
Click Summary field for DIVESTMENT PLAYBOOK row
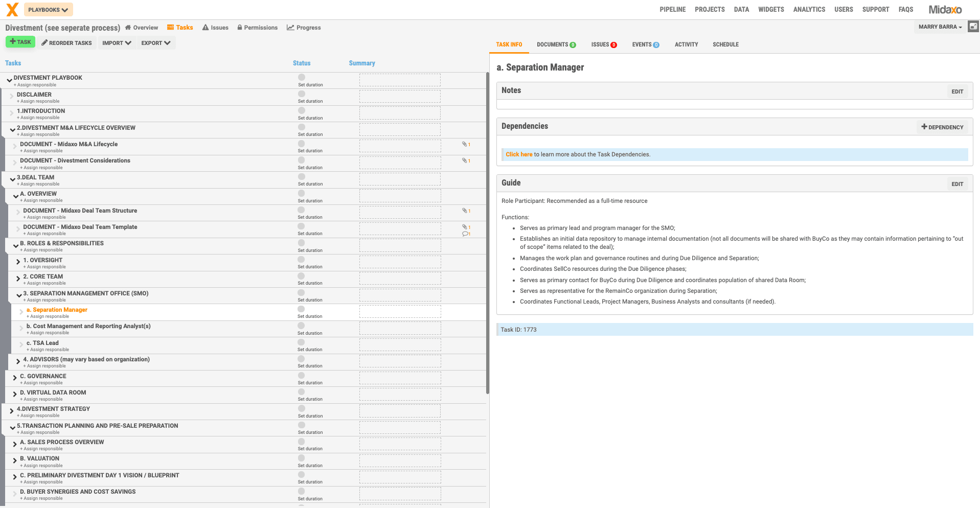tap(400, 80)
